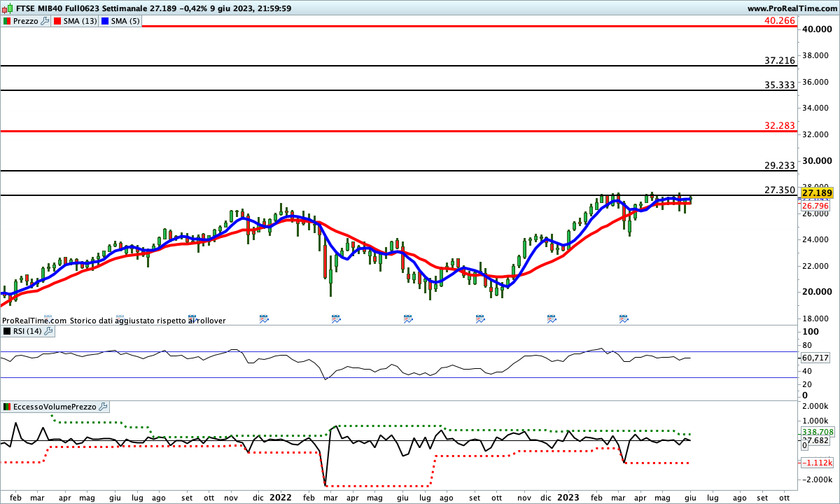Click the red 40.266 level label
Screen dimensions: 840x504
coord(780,21)
